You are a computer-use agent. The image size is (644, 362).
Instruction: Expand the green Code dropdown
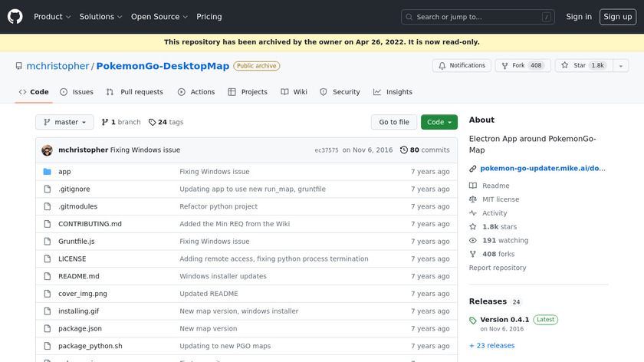439,122
